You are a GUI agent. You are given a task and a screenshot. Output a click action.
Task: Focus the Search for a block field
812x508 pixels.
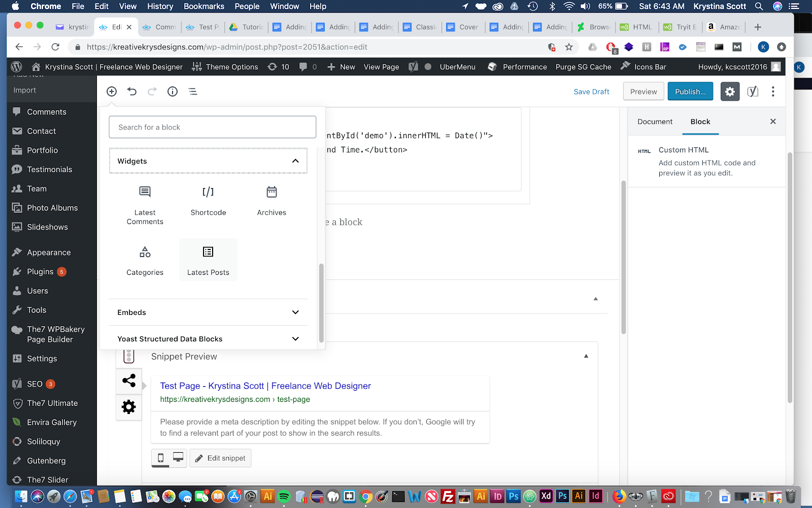(212, 127)
